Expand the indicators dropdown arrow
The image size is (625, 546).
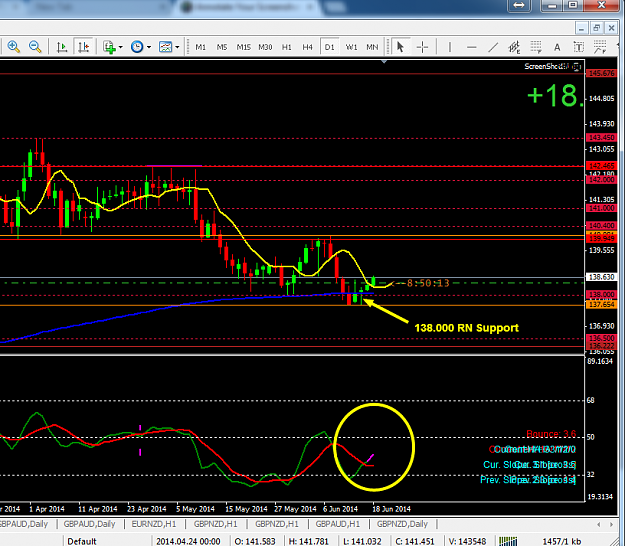coord(120,47)
